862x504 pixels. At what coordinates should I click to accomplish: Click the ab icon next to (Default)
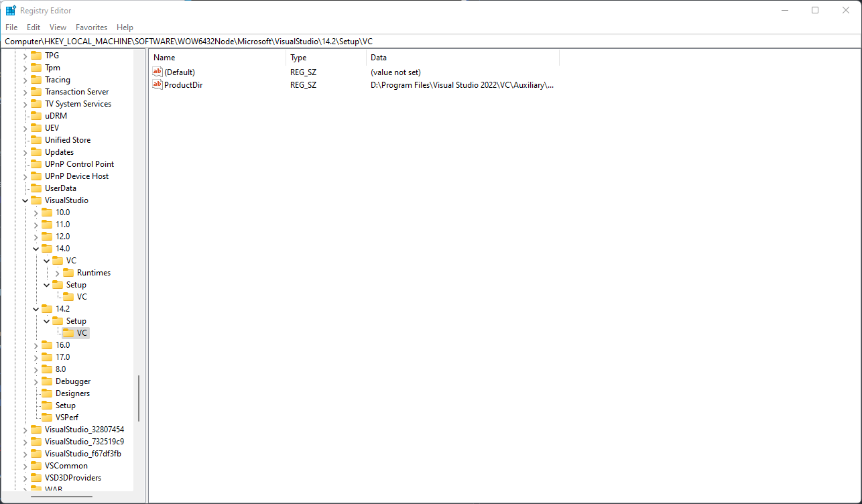tap(158, 72)
